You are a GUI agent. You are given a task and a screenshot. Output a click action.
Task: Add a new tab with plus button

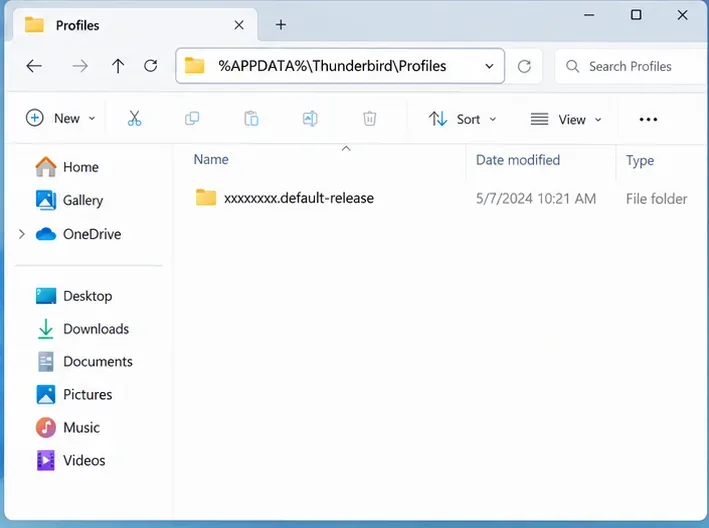pos(281,25)
